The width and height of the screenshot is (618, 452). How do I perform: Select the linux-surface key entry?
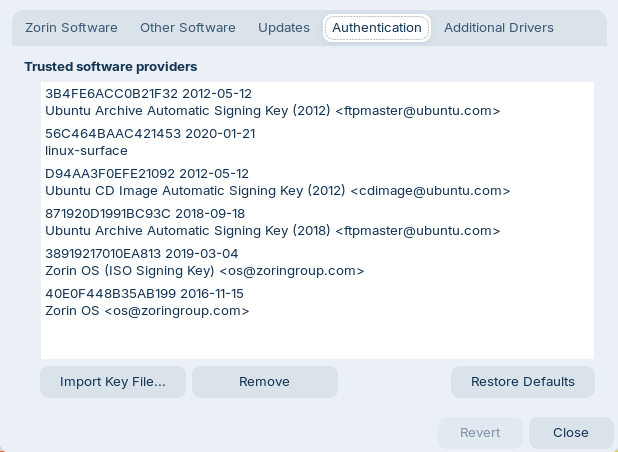[x=86, y=150]
